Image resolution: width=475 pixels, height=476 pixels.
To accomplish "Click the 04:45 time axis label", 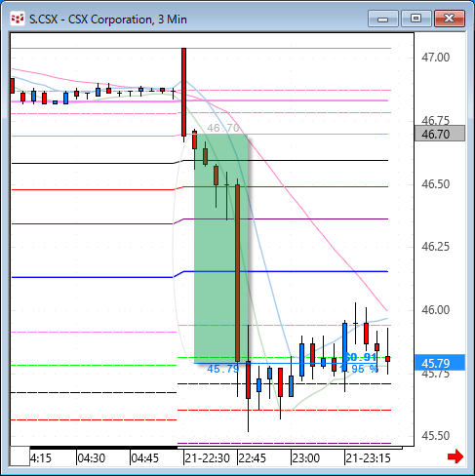I will [x=144, y=458].
